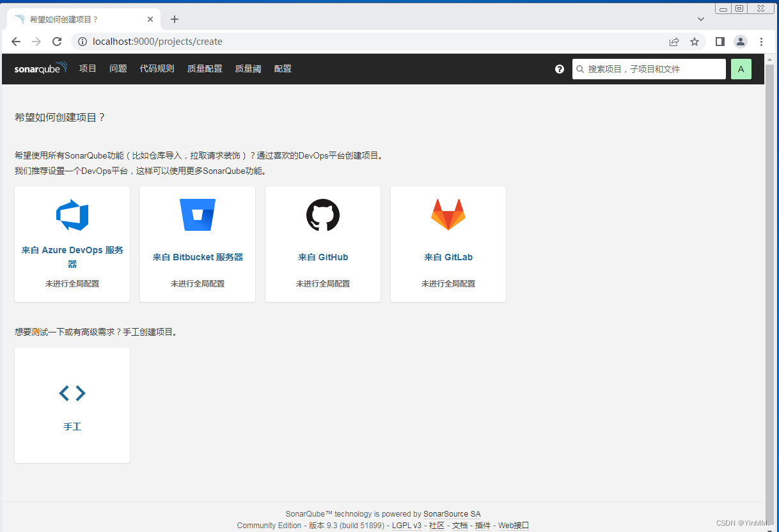Open the 配置 menu

[283, 69]
